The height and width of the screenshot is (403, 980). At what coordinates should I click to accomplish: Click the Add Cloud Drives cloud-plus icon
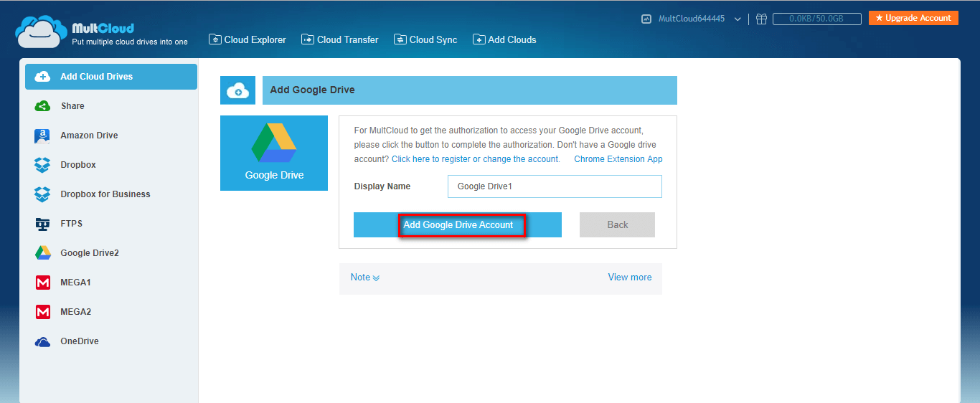tap(42, 77)
